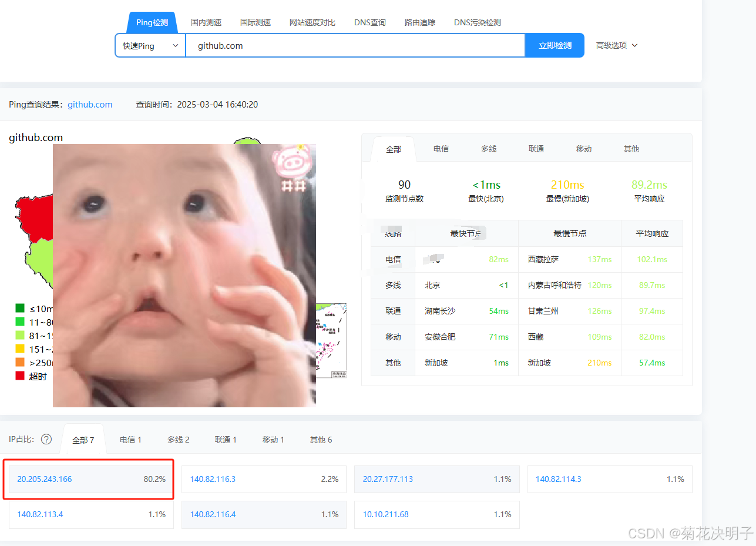Image resolution: width=756 pixels, height=546 pixels.
Task: Open the 路由追踪 tab
Action: (x=420, y=22)
